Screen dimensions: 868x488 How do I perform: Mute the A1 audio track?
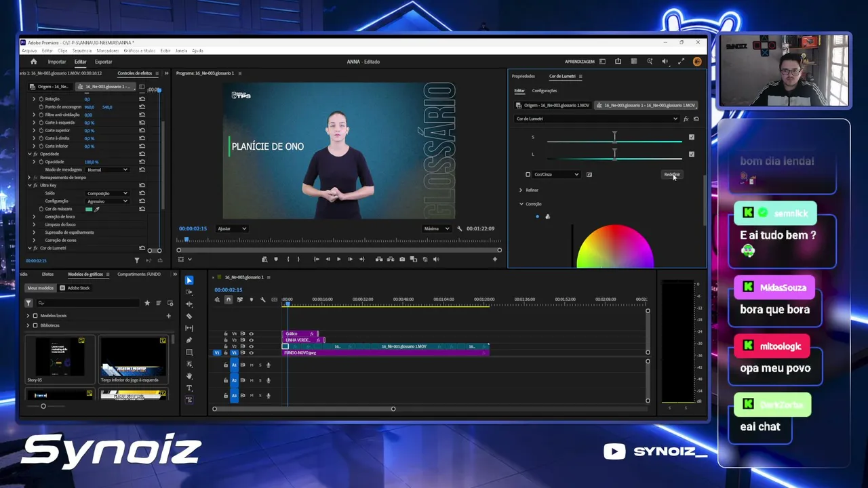[x=252, y=365]
